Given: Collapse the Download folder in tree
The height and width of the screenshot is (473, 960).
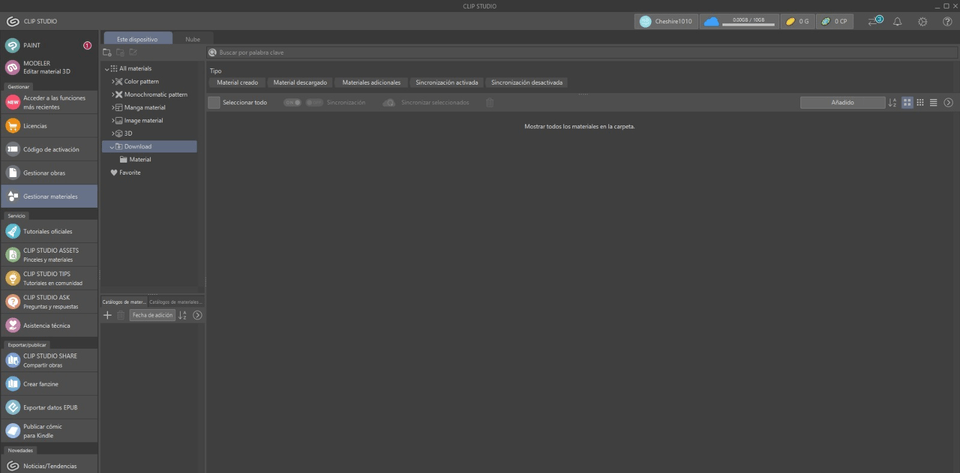Looking at the screenshot, I should pyautogui.click(x=112, y=147).
